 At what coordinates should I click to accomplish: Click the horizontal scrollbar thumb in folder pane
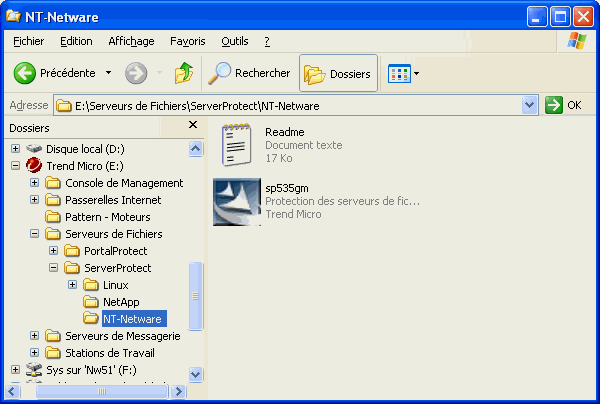tap(102, 391)
